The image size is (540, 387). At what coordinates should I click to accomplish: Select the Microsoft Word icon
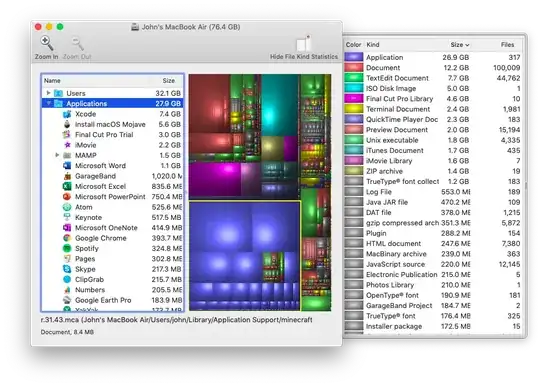(67, 166)
